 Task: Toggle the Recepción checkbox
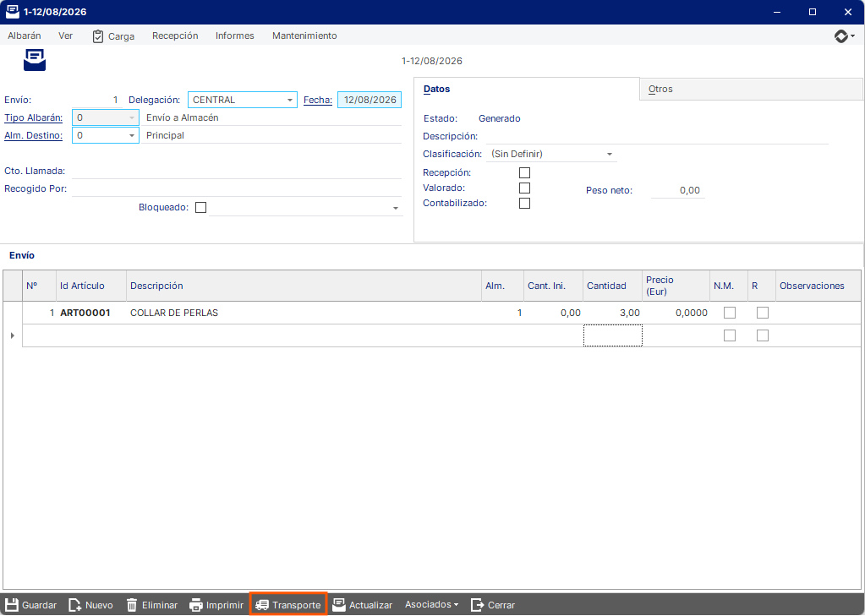pos(524,172)
